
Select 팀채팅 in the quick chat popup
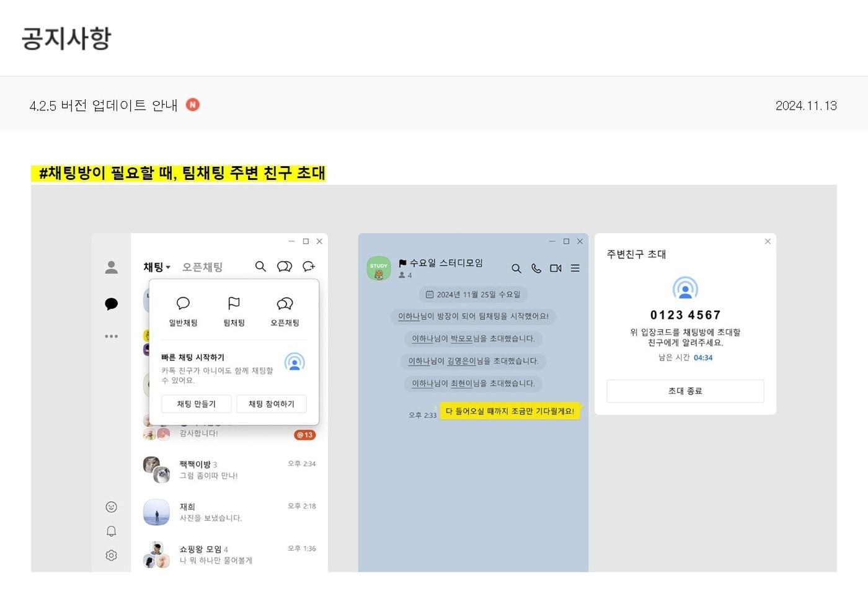[x=234, y=311]
